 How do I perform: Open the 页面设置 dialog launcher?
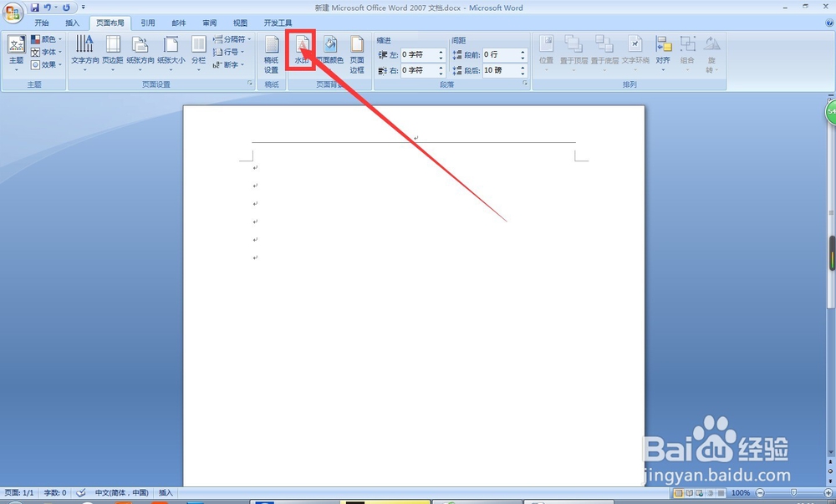click(249, 84)
